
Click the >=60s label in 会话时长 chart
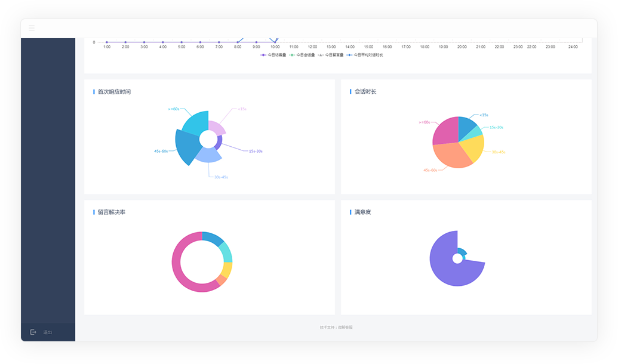(425, 122)
